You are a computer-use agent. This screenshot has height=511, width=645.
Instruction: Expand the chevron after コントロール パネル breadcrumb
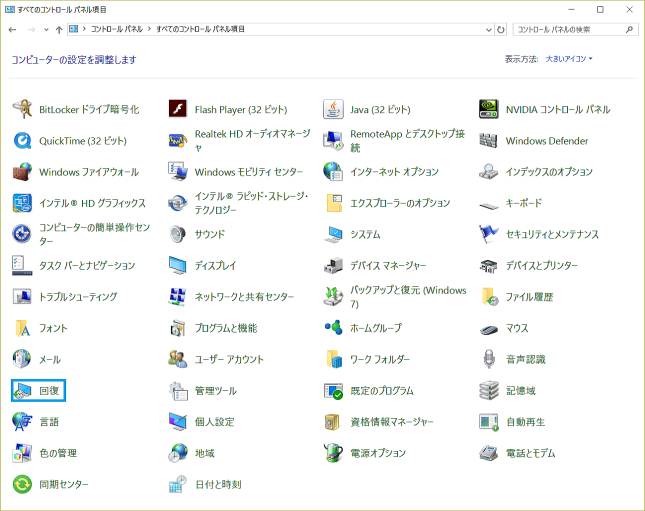150,29
